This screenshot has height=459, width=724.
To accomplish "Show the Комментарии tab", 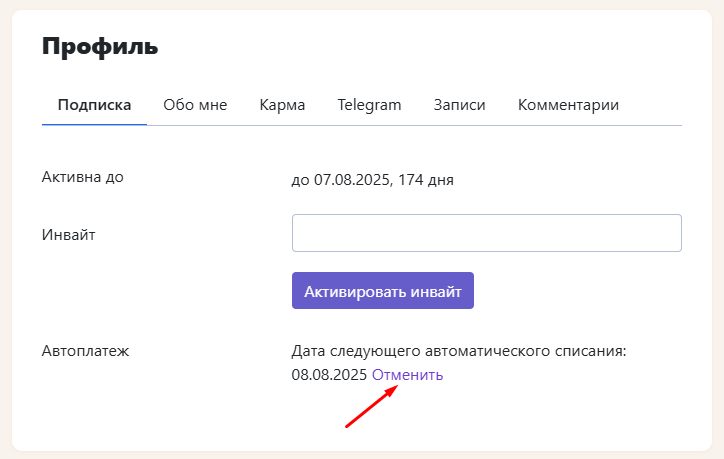I will pos(568,105).
